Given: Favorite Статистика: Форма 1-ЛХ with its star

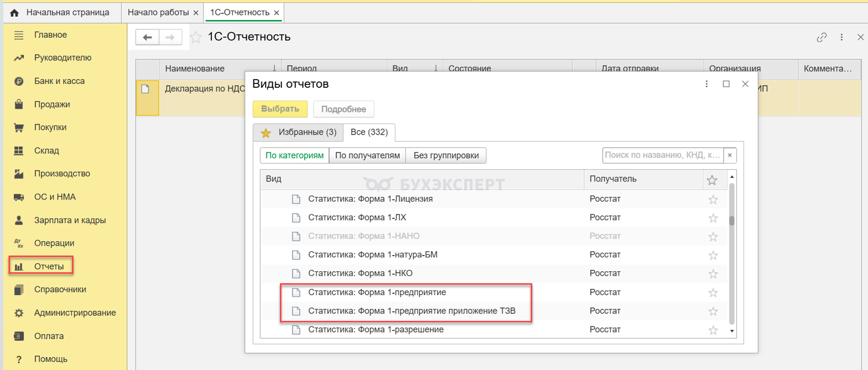Looking at the screenshot, I should pyautogui.click(x=713, y=218).
